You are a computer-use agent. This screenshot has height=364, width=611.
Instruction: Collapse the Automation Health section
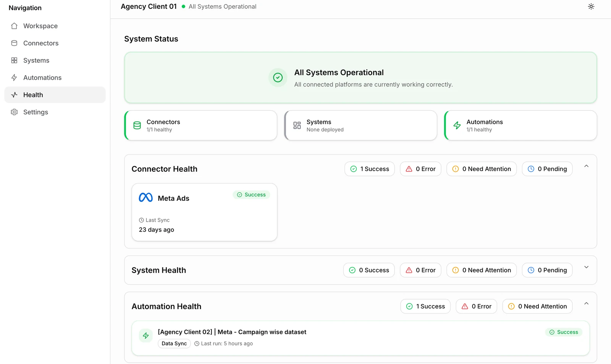tap(587, 303)
